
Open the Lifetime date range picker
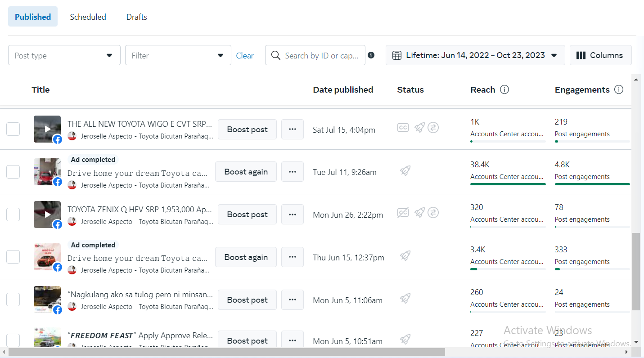point(475,55)
